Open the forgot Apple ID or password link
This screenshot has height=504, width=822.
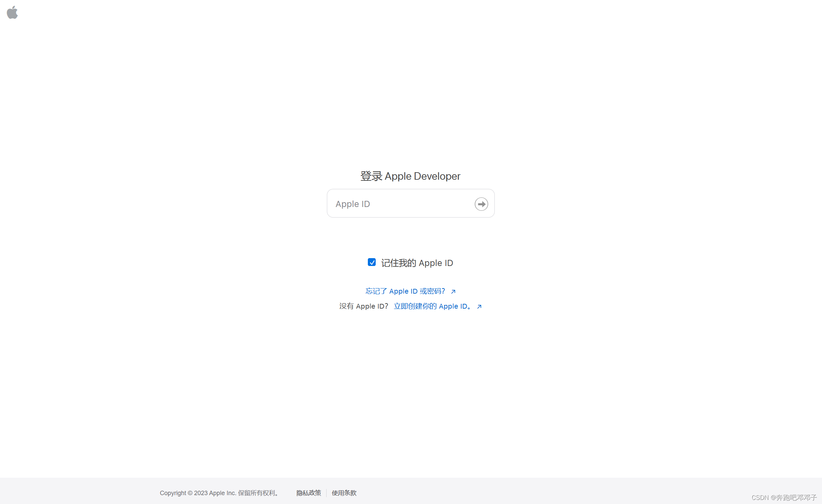point(410,291)
